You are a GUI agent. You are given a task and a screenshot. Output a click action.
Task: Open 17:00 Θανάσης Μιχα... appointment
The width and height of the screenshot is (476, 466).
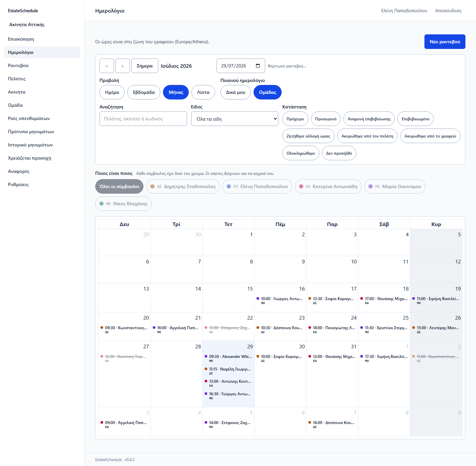[x=384, y=300]
